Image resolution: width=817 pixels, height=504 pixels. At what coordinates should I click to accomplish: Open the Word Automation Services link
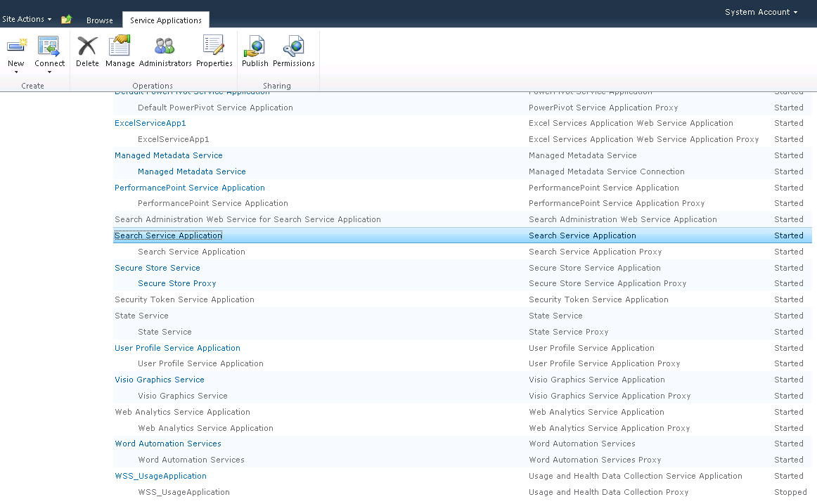(168, 444)
